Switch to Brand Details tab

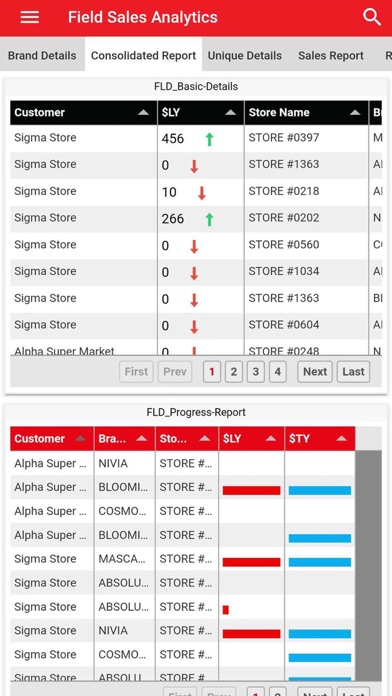pos(42,55)
